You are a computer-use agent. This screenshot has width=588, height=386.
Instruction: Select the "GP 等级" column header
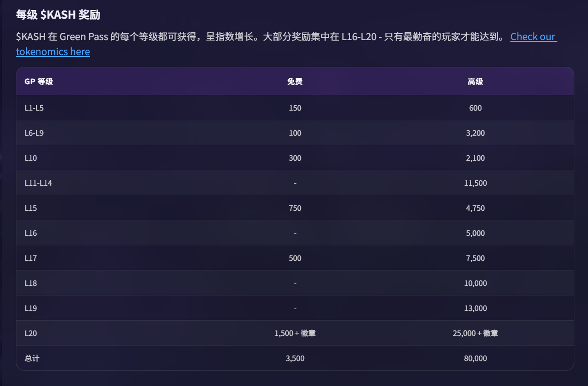pyautogui.click(x=39, y=81)
